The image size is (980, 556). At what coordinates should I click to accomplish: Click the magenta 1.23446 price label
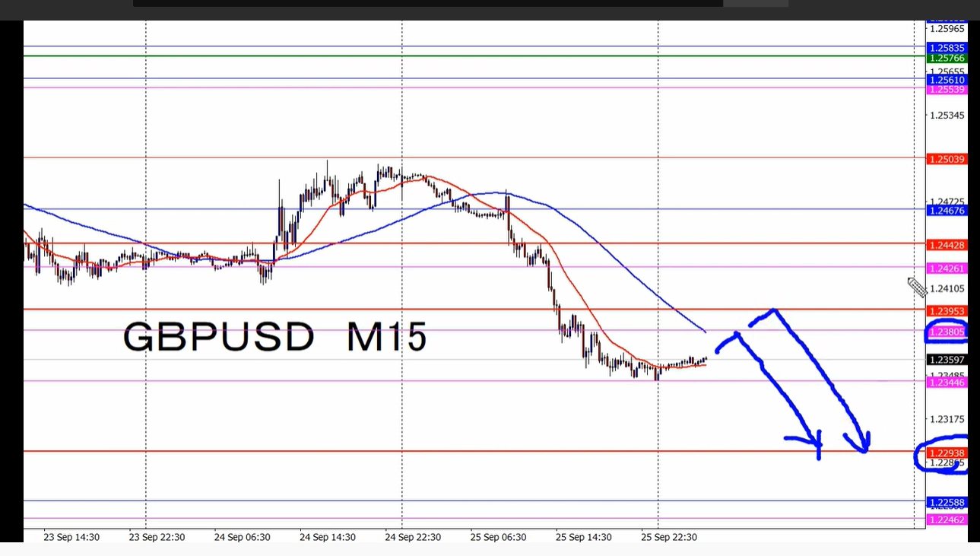pos(946,383)
